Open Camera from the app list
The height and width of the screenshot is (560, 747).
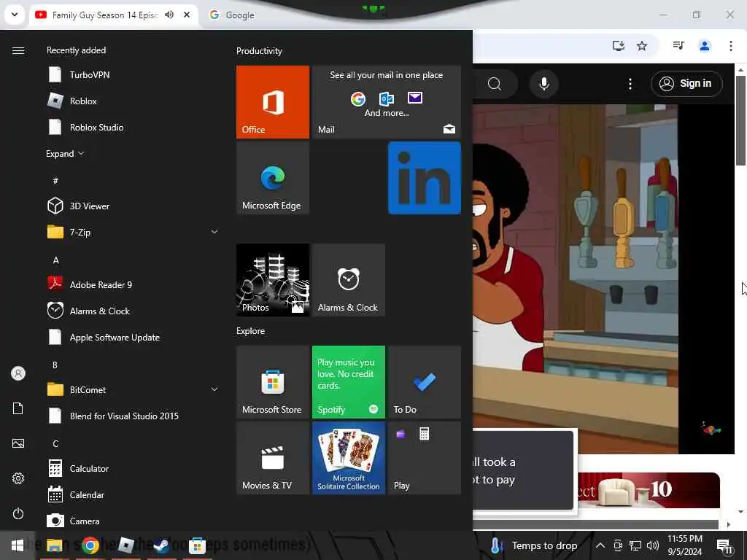pyautogui.click(x=133, y=521)
